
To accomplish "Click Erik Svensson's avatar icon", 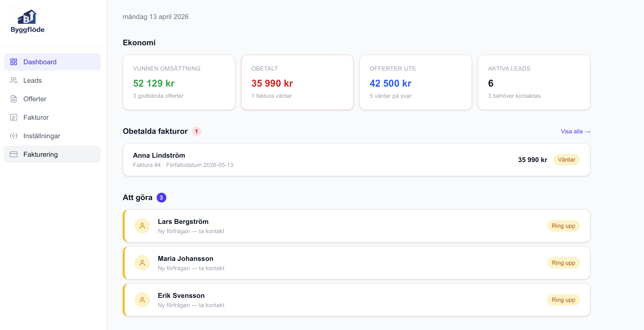I will coord(142,300).
